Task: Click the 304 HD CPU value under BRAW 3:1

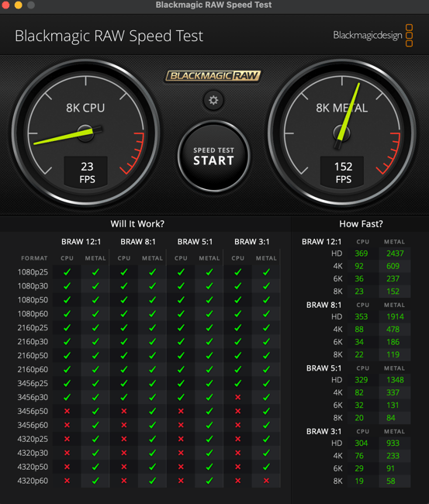Action: [362, 444]
